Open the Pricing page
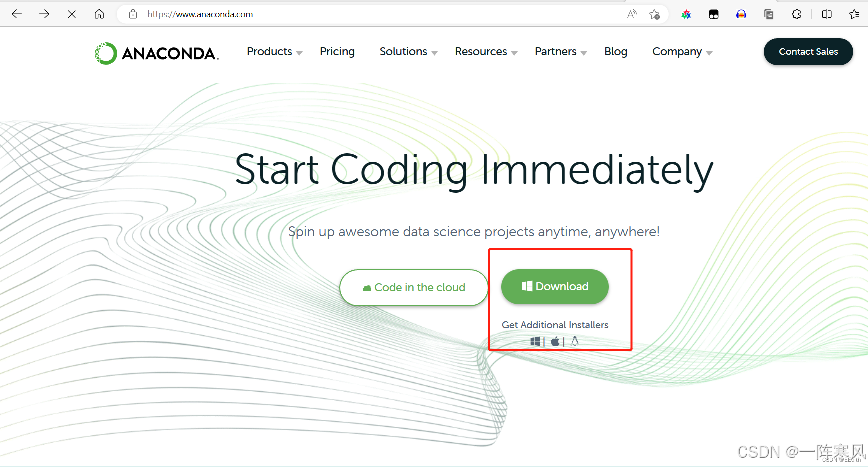 pos(337,52)
